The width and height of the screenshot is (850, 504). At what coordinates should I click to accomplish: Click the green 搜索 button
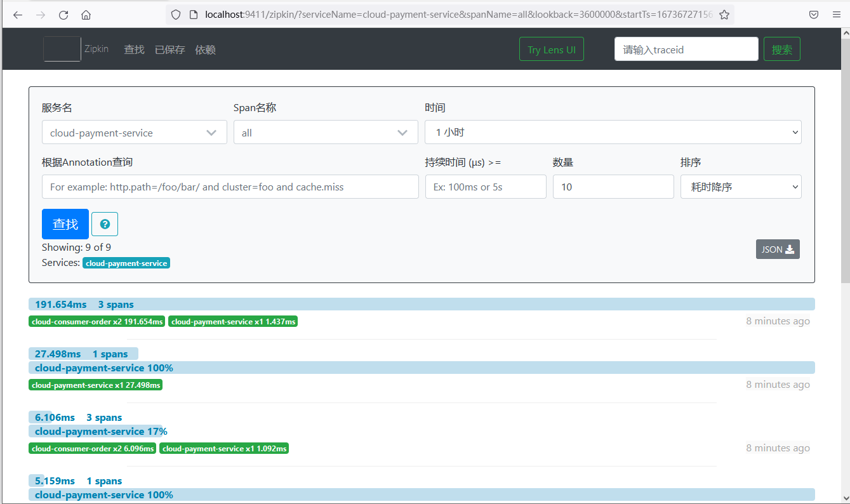(782, 50)
